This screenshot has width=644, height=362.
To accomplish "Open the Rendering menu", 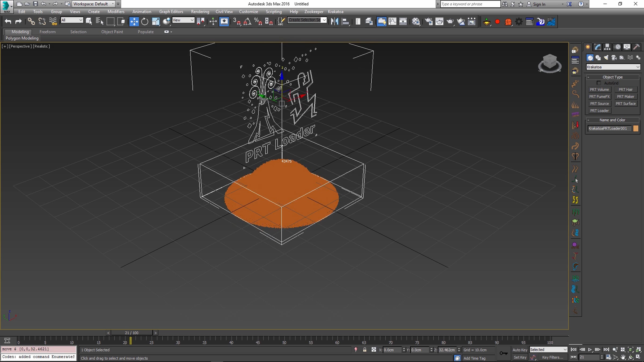I will click(x=200, y=12).
